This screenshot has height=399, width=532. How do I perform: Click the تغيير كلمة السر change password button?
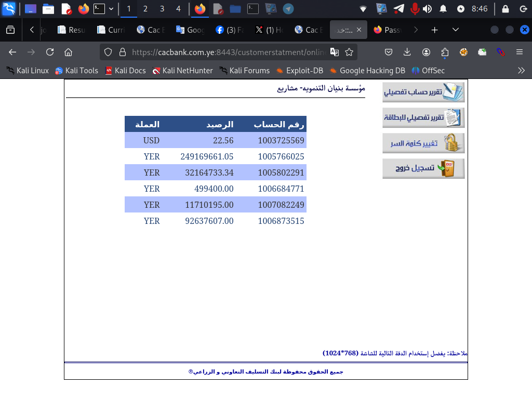click(423, 143)
